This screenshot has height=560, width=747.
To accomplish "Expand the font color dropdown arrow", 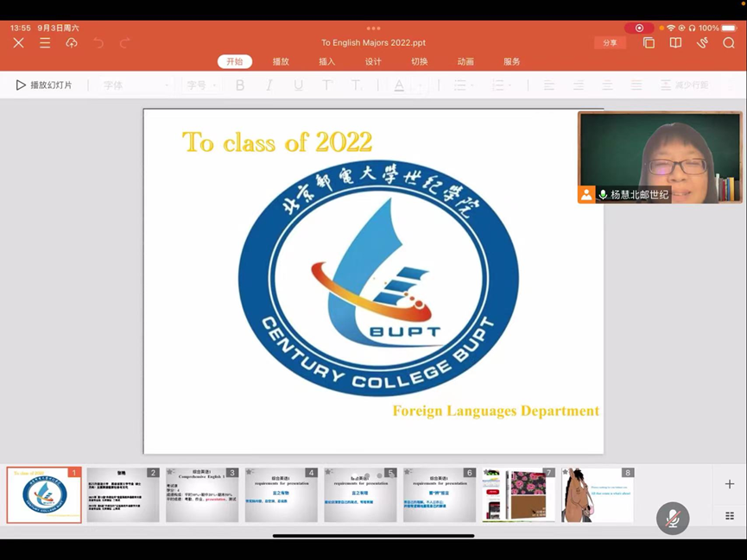I will pyautogui.click(x=421, y=85).
